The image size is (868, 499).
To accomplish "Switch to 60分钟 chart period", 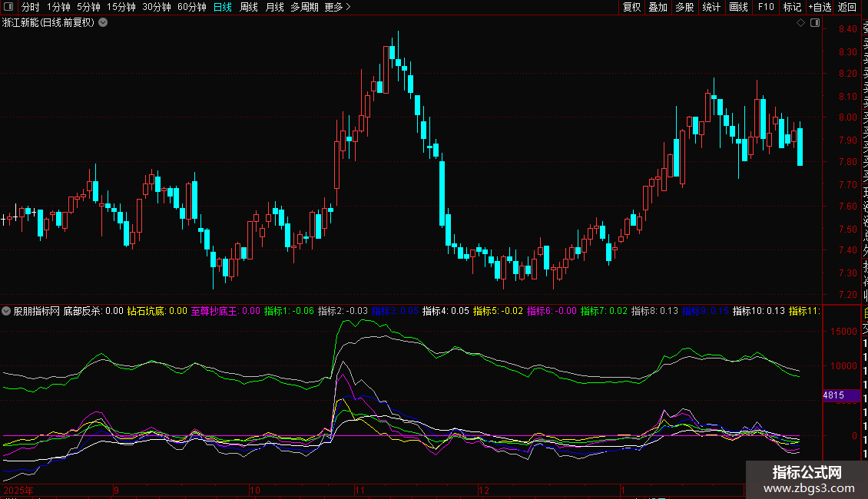I will coord(191,8).
